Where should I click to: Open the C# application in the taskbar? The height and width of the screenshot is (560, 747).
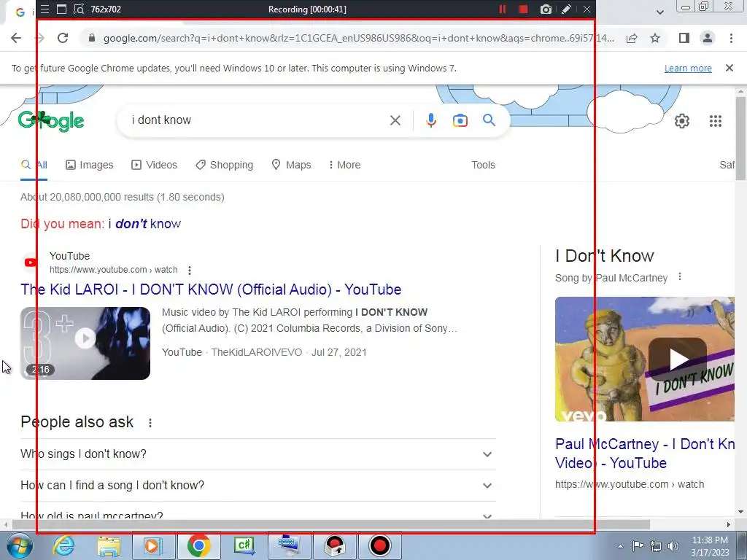[x=244, y=545]
